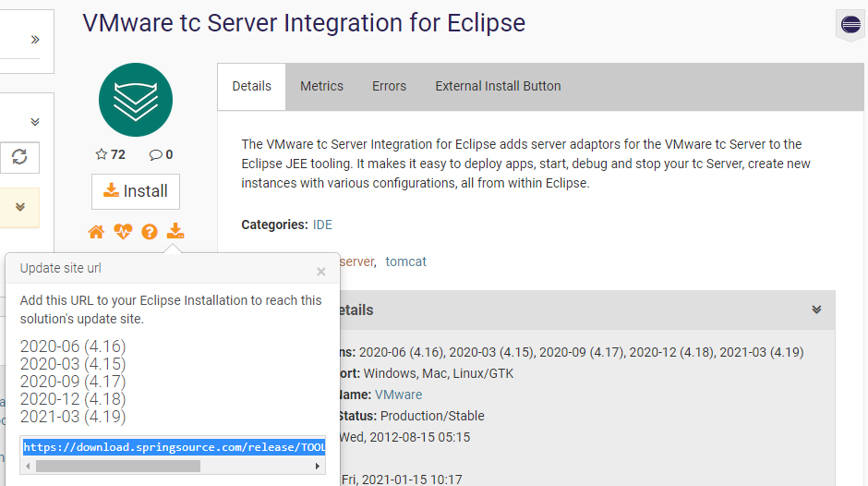The width and height of the screenshot is (868, 486).
Task: Click the tc Server green shield logo
Action: click(136, 100)
